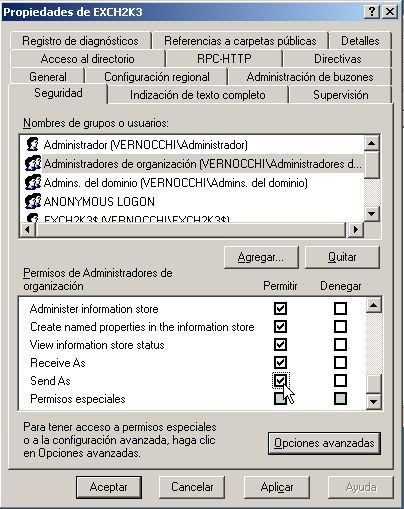Click the Aplicar button

(x=277, y=487)
